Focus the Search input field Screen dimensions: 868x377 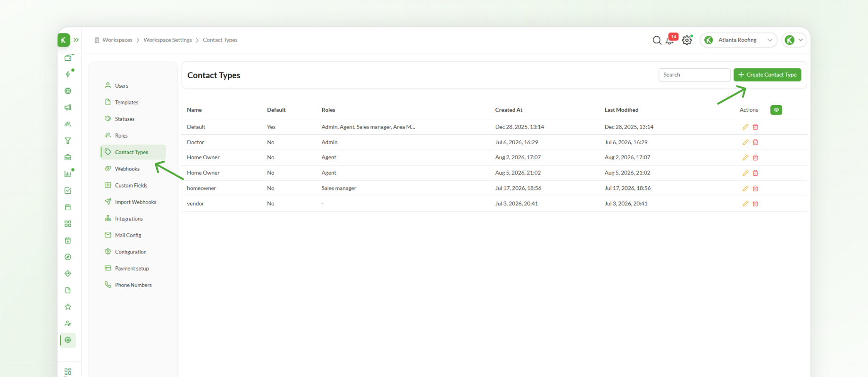(x=694, y=75)
